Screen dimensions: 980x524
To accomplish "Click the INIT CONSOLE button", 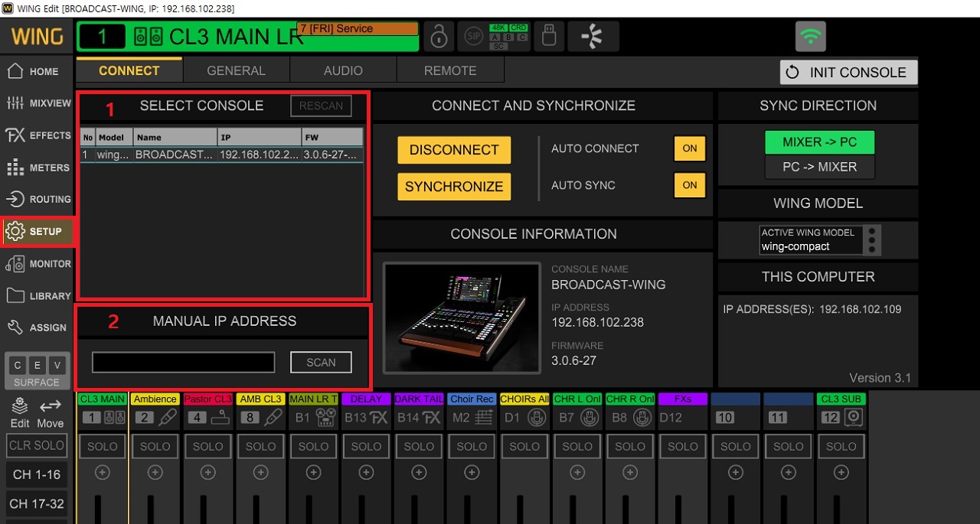I will tap(848, 73).
